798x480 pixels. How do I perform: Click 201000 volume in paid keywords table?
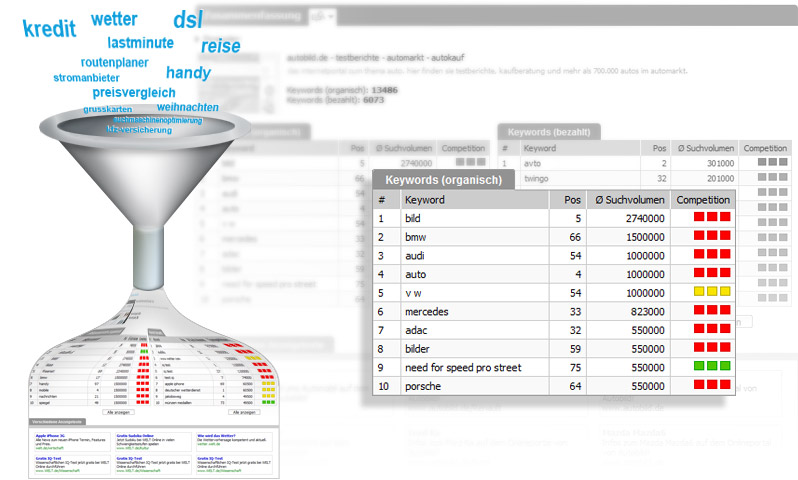[720, 179]
